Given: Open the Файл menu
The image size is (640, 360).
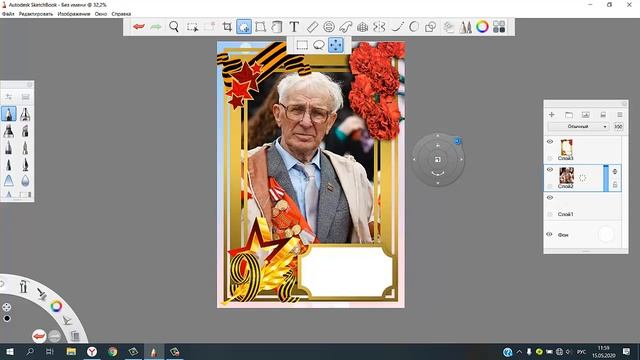Looking at the screenshot, I should pyautogui.click(x=8, y=14).
